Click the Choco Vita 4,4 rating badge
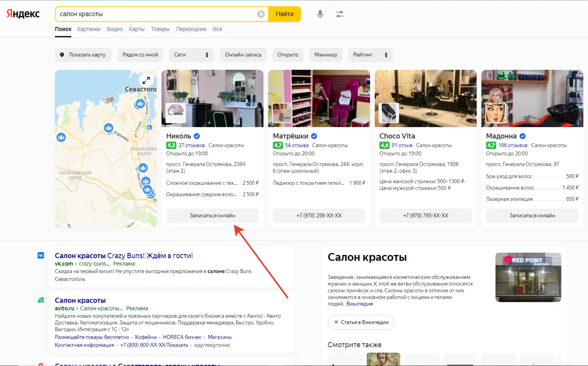The width and height of the screenshot is (588, 366). (x=384, y=145)
